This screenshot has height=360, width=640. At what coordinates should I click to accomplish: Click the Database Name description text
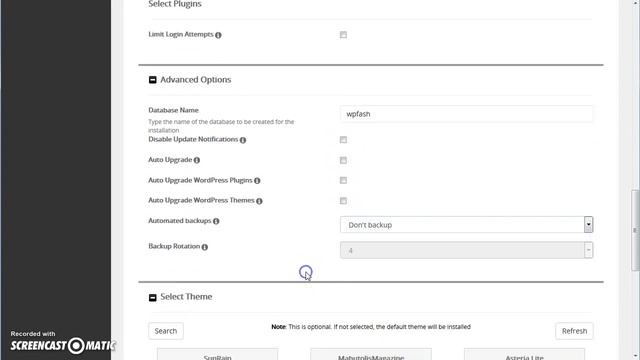tap(221, 126)
